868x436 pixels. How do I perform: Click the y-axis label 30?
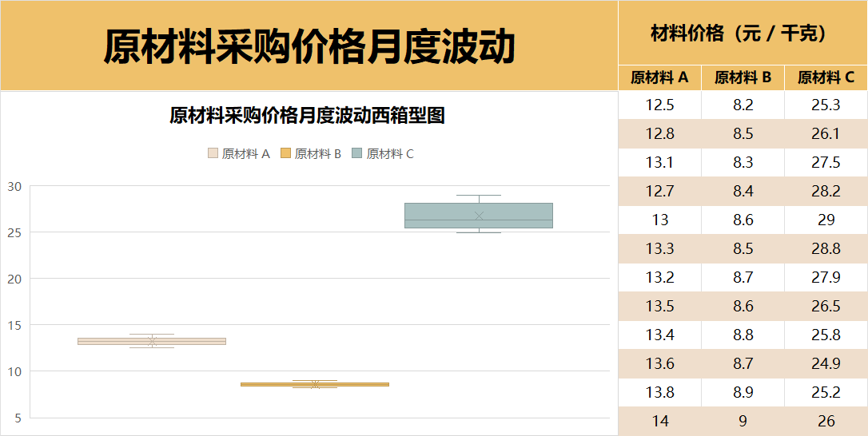pyautogui.click(x=14, y=187)
